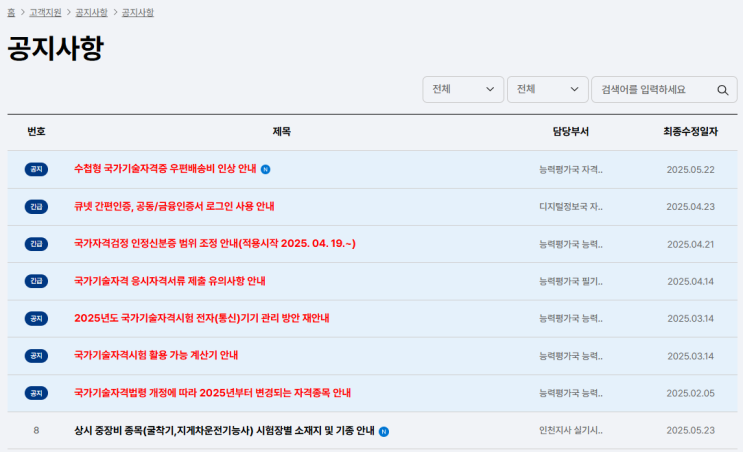743x452 pixels.
Task: Click 긴급 badge on 응시자격서류 제출 row
Action: [x=36, y=281]
